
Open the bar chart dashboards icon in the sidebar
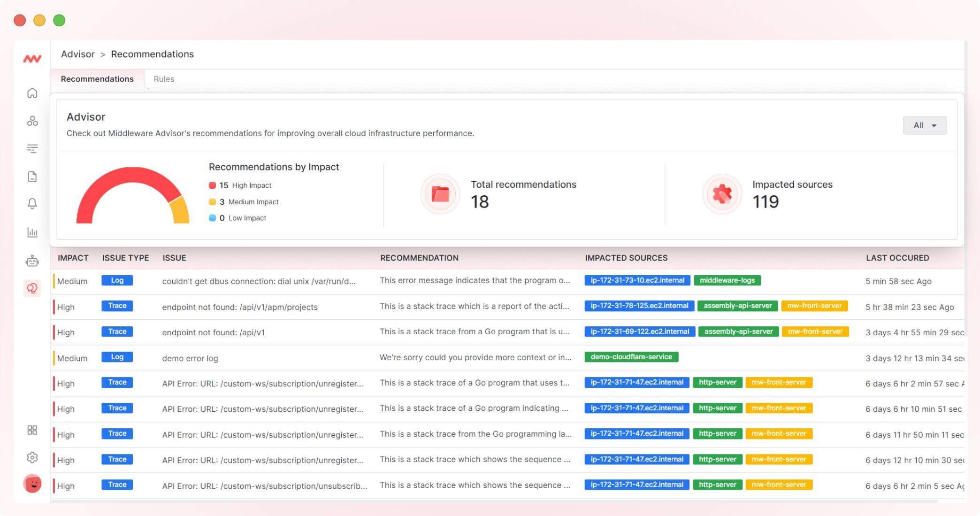pos(32,232)
